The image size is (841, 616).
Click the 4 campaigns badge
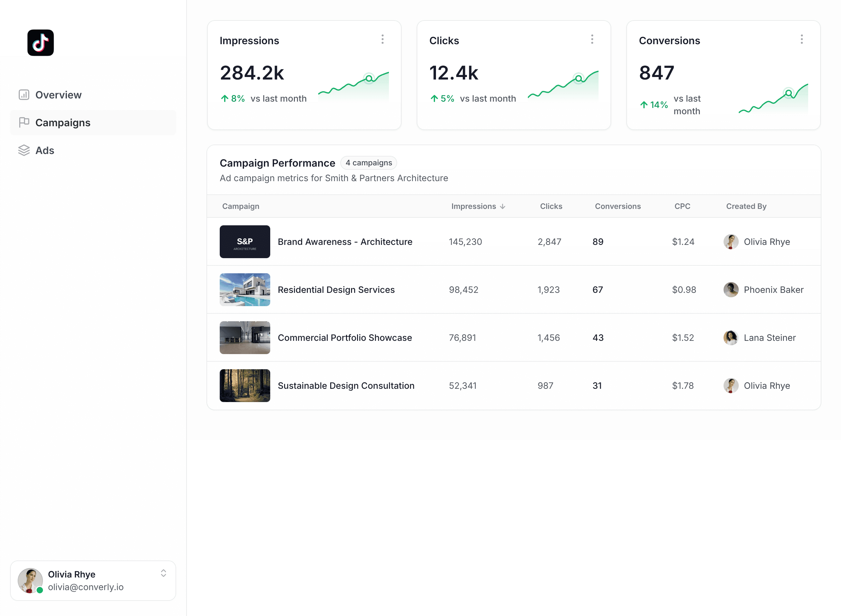[368, 163]
